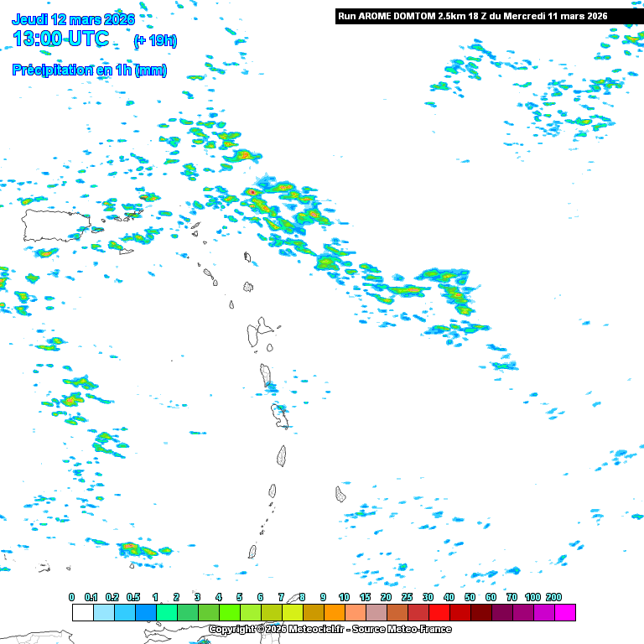This screenshot has width=644, height=644.
Task: Choose the dark maroon 50 mm legend swatch
Action: [460, 613]
